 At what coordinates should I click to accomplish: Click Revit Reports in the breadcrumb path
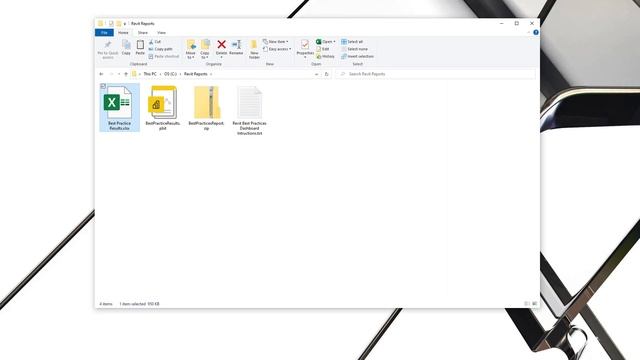coord(196,74)
